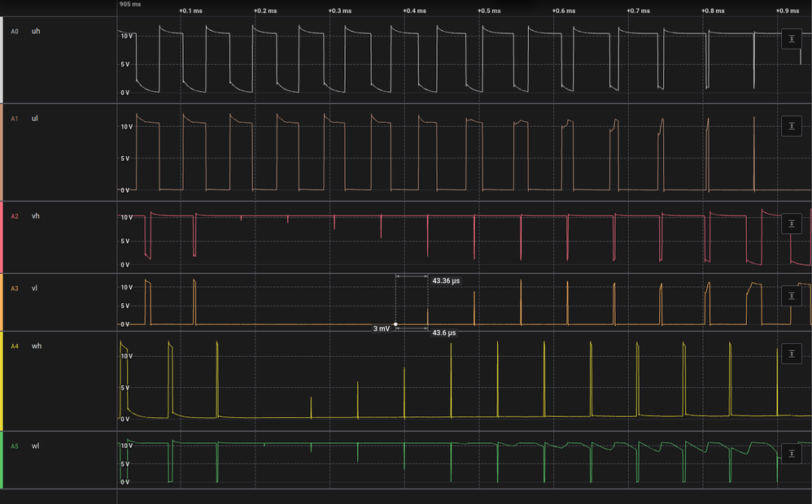Image resolution: width=812 pixels, height=504 pixels.
Task: Click the '0 V' axis label on channel vh
Action: coord(124,265)
